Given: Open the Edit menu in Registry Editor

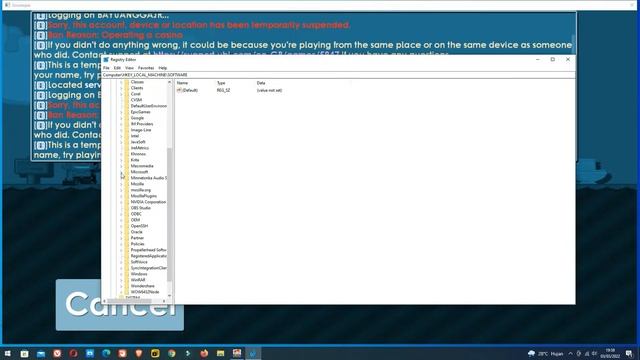Looking at the screenshot, I should (118, 68).
